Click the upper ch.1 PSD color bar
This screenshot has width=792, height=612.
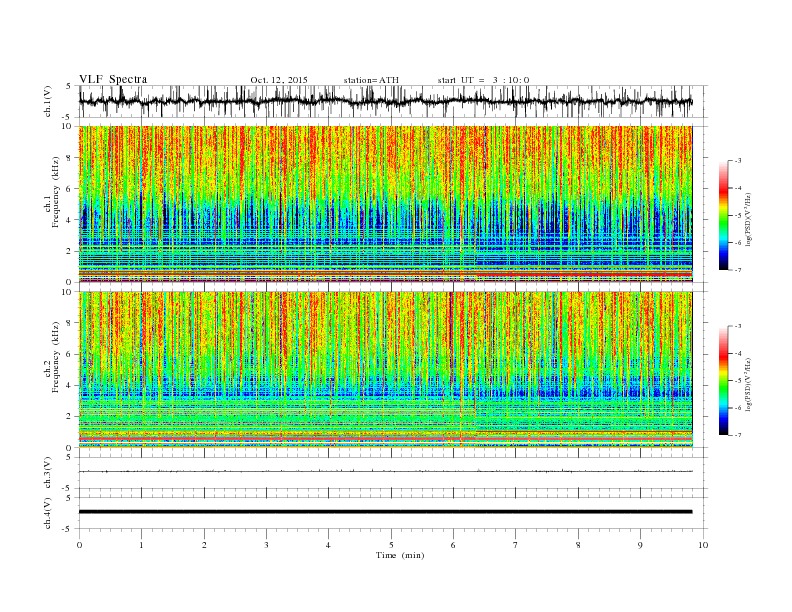[723, 215]
